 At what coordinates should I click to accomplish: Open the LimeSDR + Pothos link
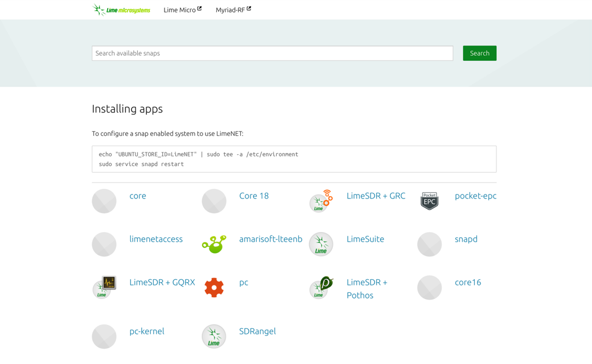point(367,289)
